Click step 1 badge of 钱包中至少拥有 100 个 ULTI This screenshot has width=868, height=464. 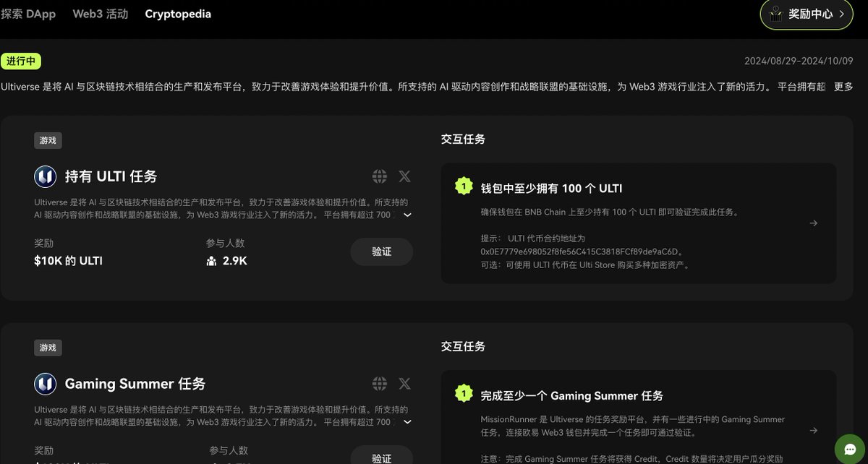tap(463, 188)
